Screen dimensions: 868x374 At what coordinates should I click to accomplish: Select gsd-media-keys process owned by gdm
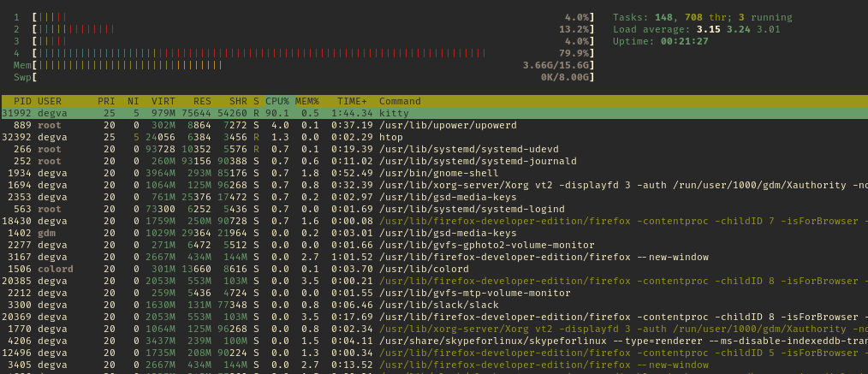[x=434, y=233]
